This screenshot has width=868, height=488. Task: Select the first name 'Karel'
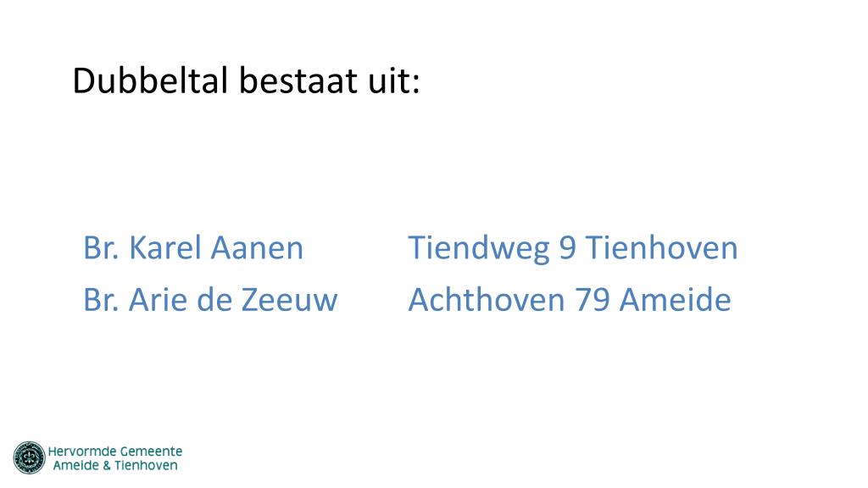tap(165, 247)
